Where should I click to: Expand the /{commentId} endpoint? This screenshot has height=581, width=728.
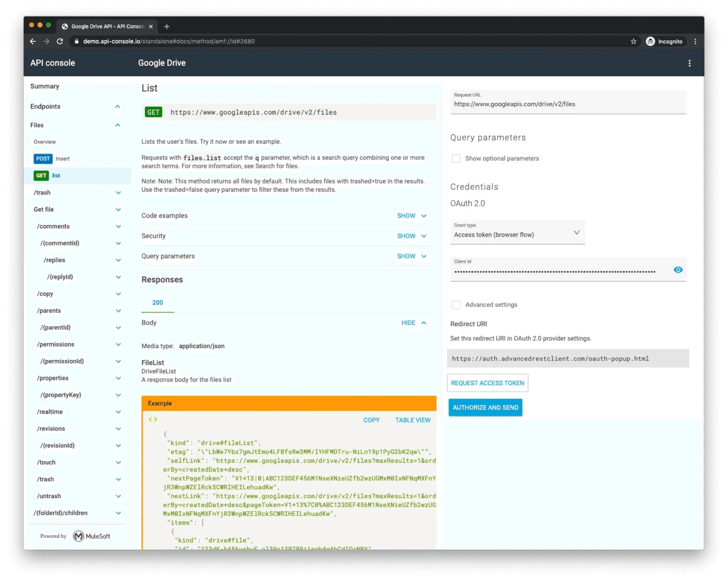pos(118,243)
